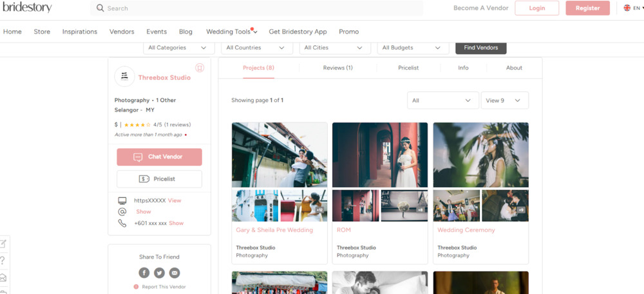Click the search magnifier icon
Image resolution: width=644 pixels, height=294 pixels.
coord(100,8)
